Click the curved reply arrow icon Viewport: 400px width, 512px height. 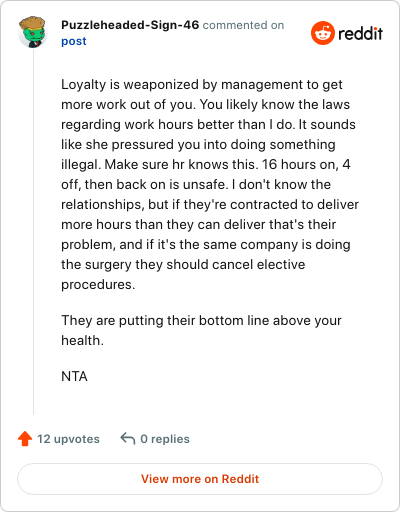(128, 439)
